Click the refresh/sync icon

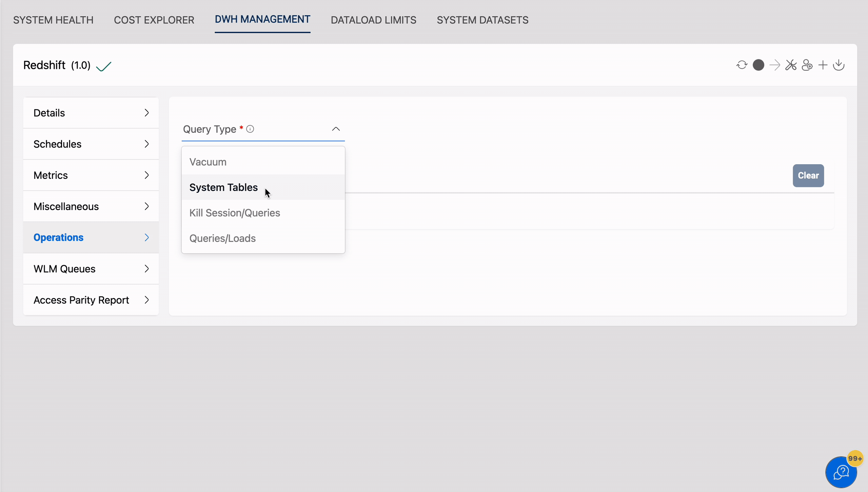click(742, 65)
